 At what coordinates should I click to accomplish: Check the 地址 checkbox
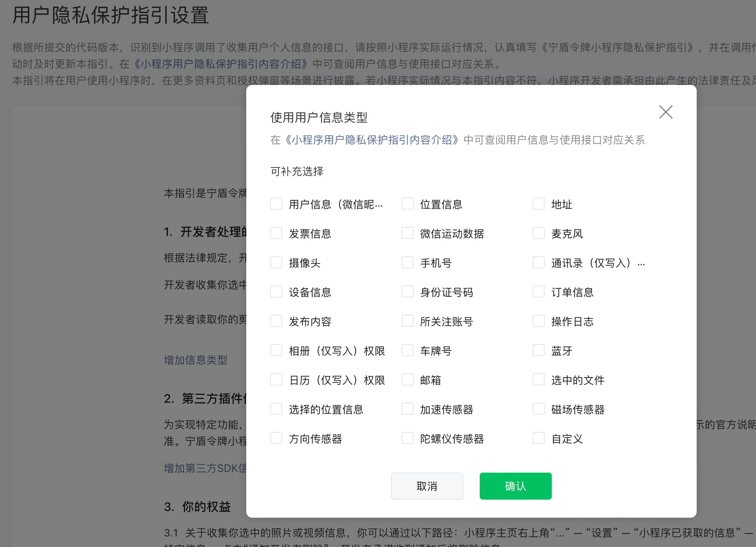(539, 204)
